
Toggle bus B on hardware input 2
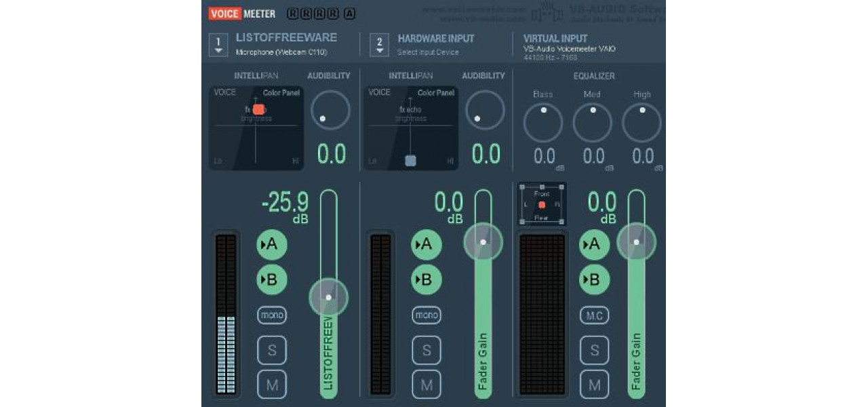[427, 279]
